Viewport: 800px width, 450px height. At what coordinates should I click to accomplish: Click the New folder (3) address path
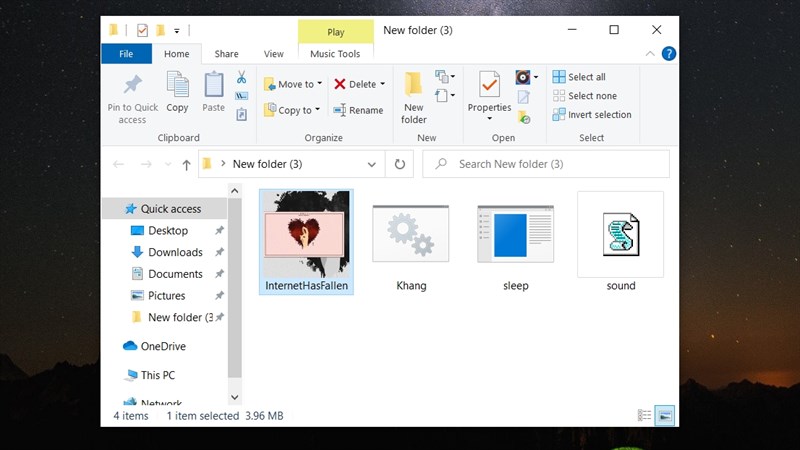pyautogui.click(x=267, y=164)
